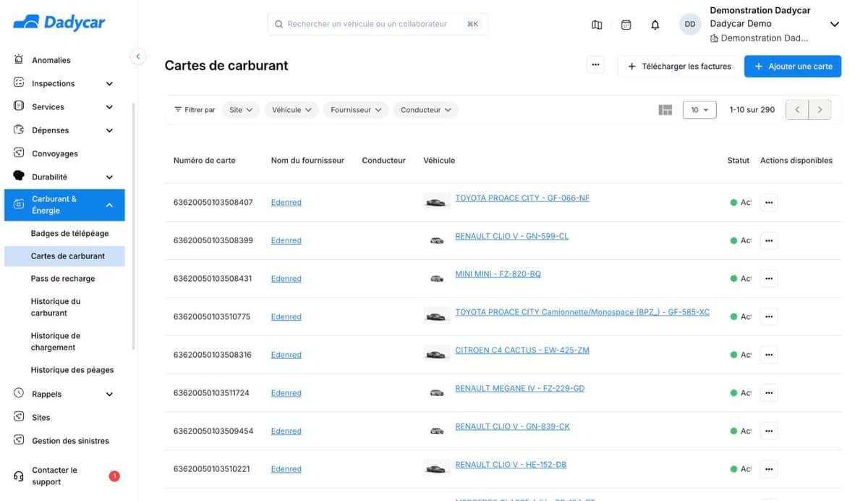Image resolution: width=868 pixels, height=501 pixels.
Task: Click Ajouter une carte button
Action: pos(793,66)
